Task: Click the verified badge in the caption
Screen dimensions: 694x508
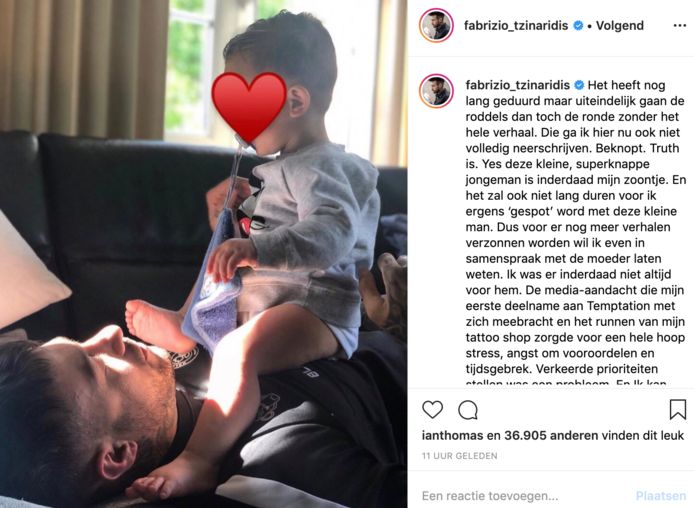Action: pos(579,85)
